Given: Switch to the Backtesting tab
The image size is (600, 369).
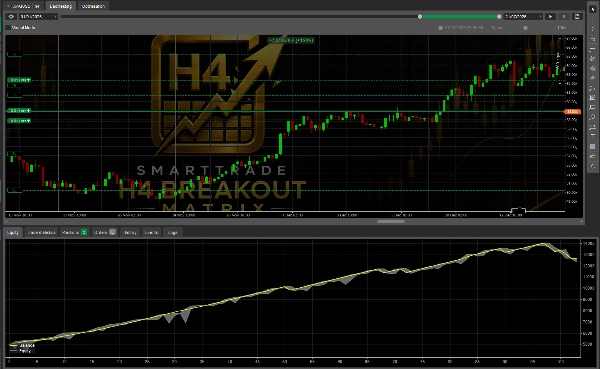Looking at the screenshot, I should click(x=60, y=6).
